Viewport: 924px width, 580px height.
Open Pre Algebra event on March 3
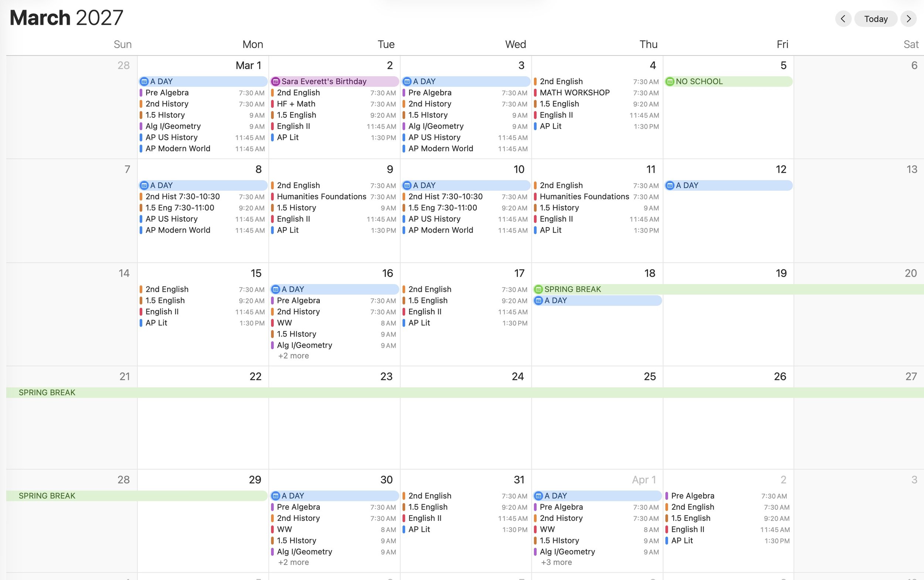[x=465, y=92]
